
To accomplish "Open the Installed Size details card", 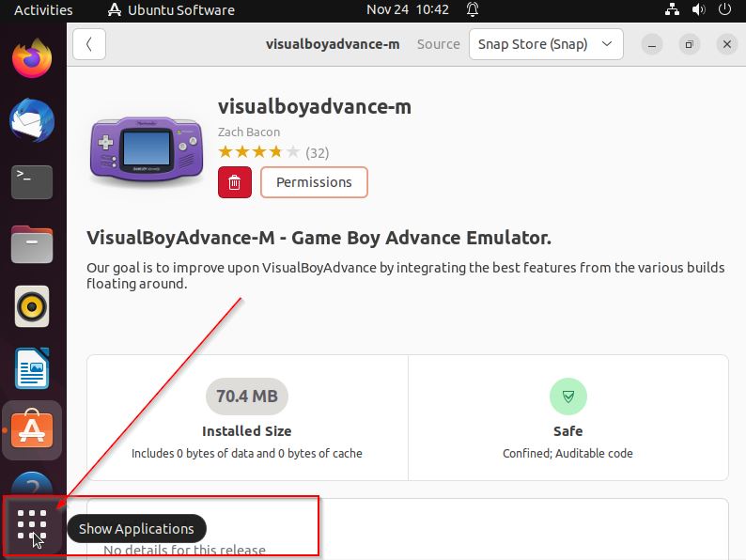I will (247, 417).
